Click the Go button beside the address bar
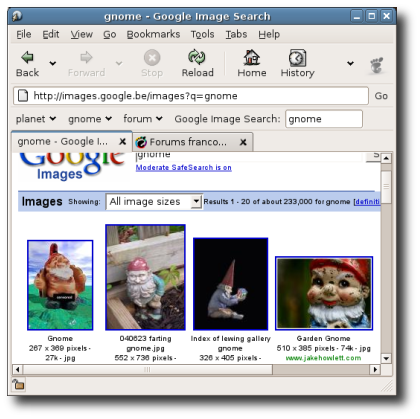 click(381, 96)
